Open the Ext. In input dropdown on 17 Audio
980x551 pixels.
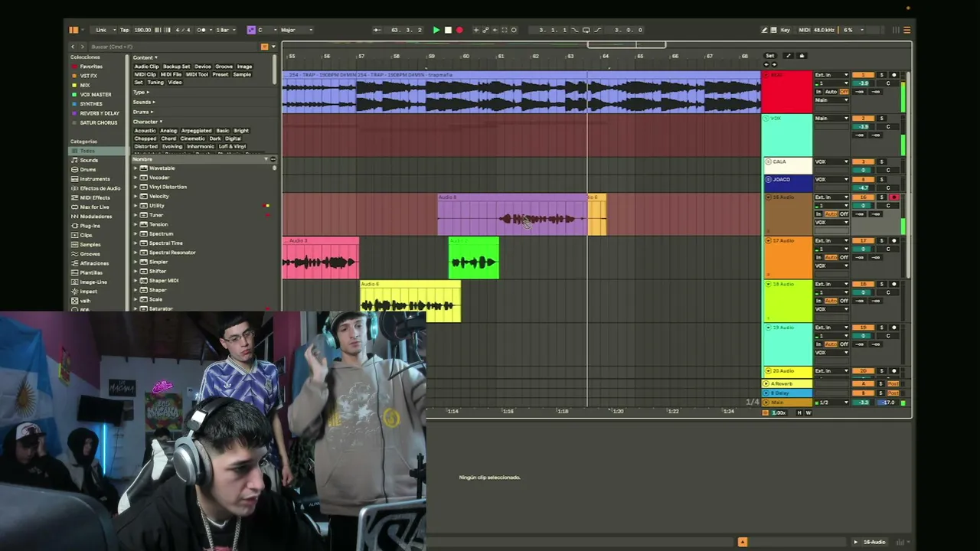(831, 241)
